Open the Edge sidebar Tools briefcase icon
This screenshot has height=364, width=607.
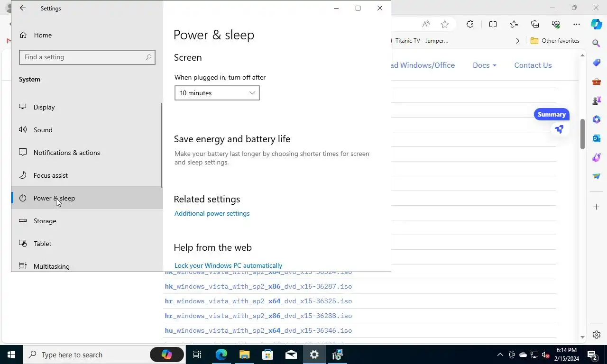coord(597,82)
